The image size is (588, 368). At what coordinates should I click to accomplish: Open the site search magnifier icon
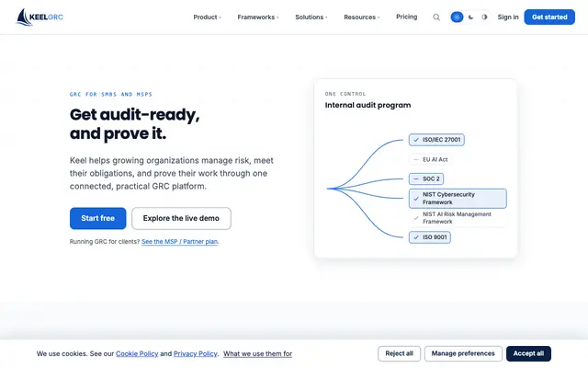point(436,17)
